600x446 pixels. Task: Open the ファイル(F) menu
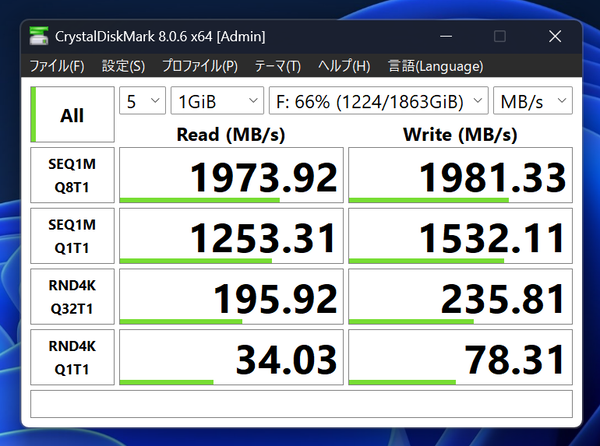pyautogui.click(x=57, y=66)
